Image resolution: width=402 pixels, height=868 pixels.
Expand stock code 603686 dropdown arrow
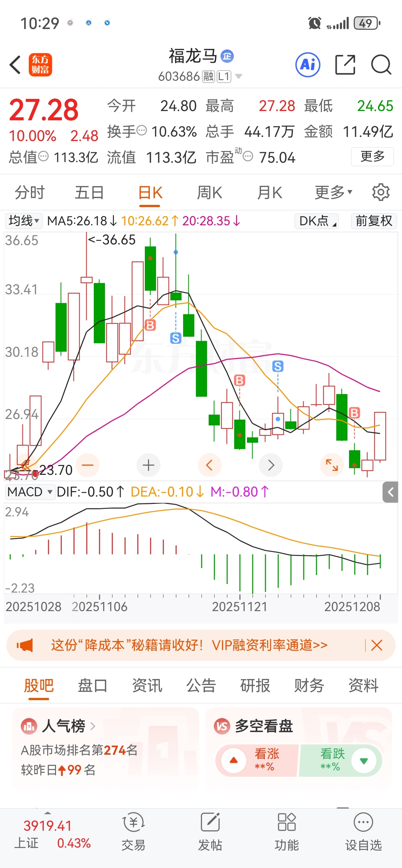coord(239,77)
